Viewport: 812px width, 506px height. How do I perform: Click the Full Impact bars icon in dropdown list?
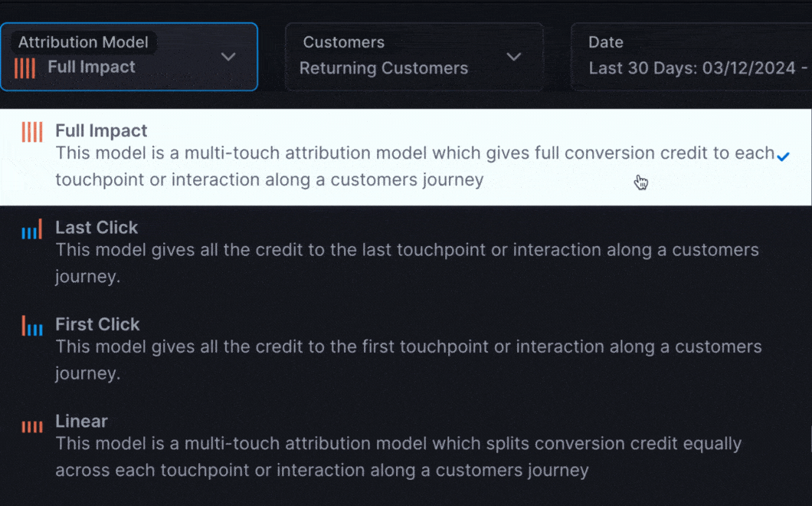coord(32,132)
